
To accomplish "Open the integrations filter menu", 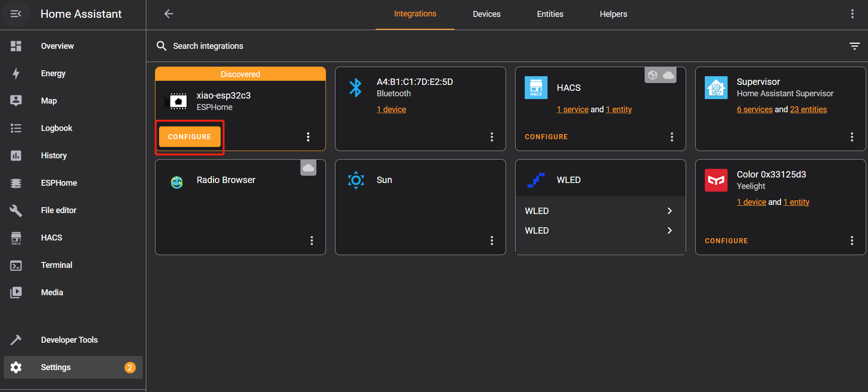I will (x=854, y=46).
